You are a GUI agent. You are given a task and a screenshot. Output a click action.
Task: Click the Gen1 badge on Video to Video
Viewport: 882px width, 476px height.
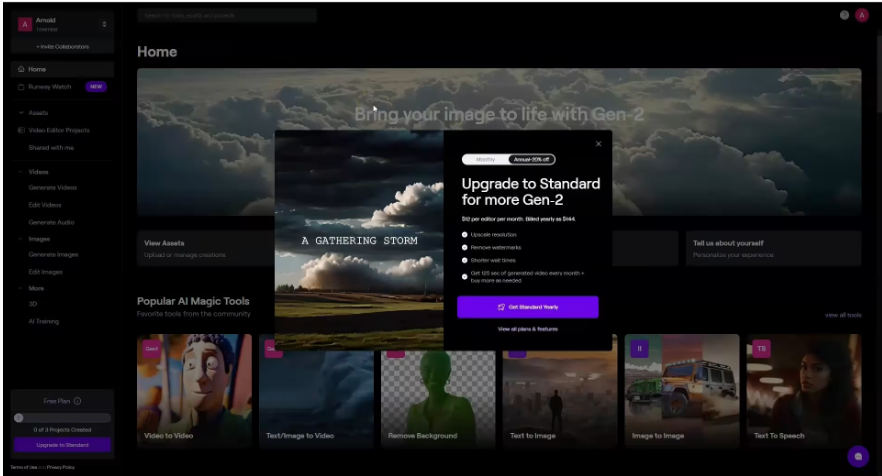151,349
